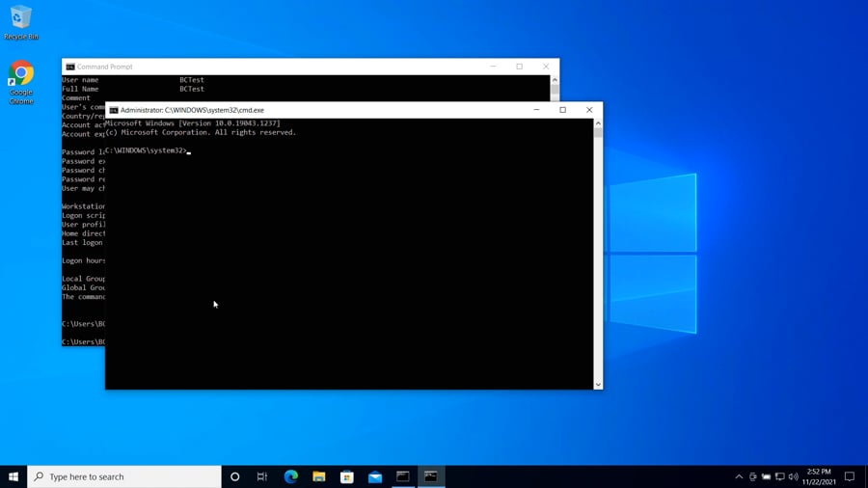The height and width of the screenshot is (488, 868).
Task: Close the background Command Prompt window
Action: [x=547, y=67]
